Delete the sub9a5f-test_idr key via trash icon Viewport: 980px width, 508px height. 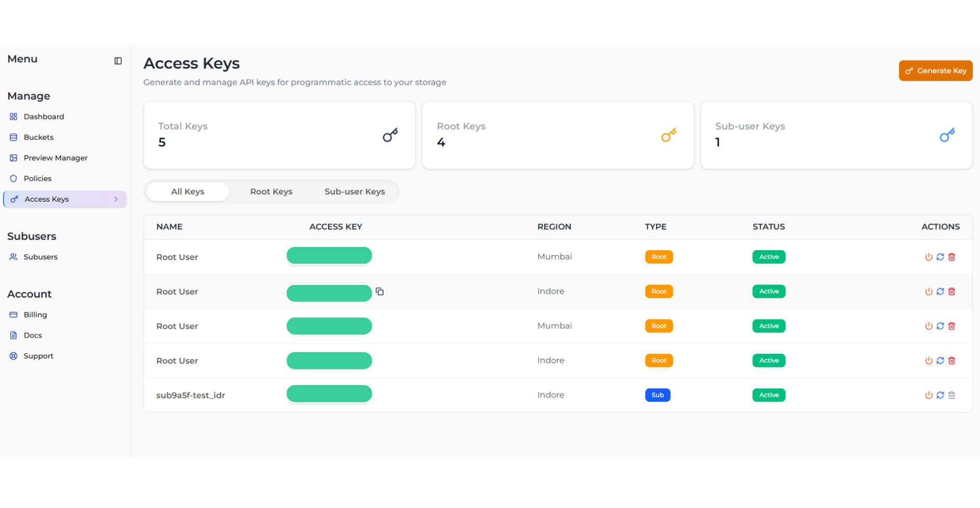(951, 395)
